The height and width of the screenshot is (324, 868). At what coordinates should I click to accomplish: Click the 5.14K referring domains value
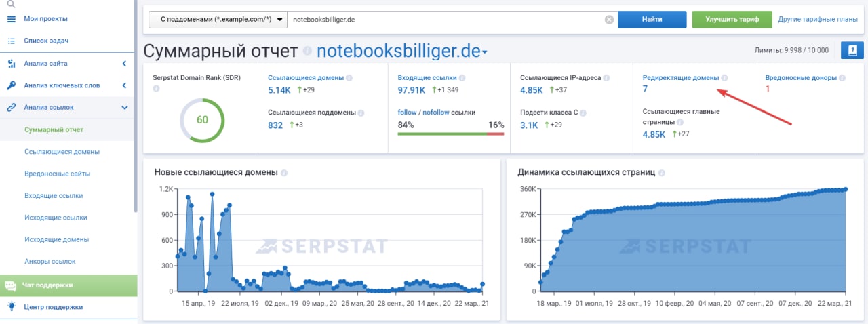click(279, 90)
